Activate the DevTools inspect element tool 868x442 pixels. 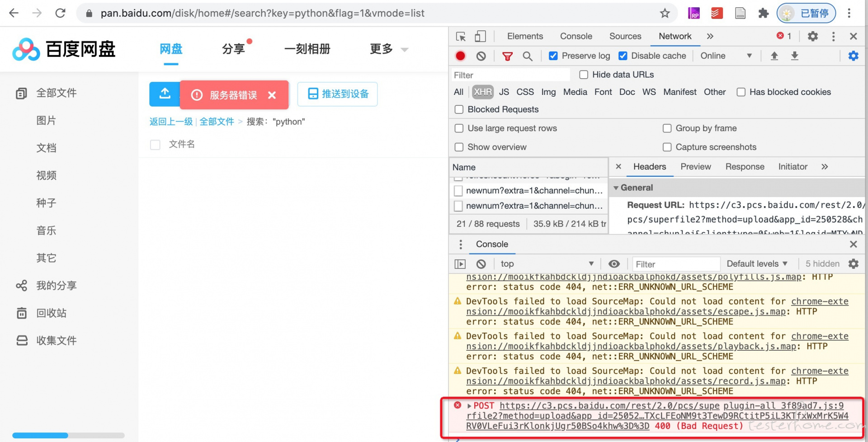[461, 37]
